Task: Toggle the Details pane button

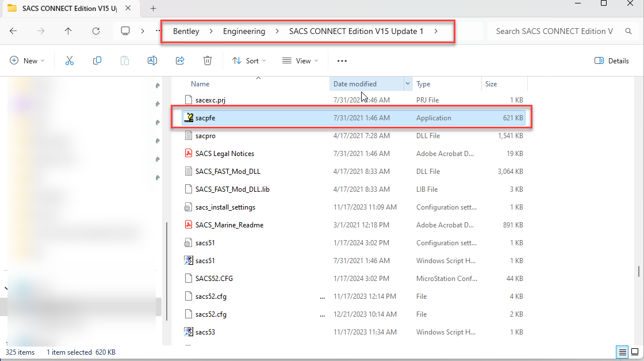Action: click(612, 61)
